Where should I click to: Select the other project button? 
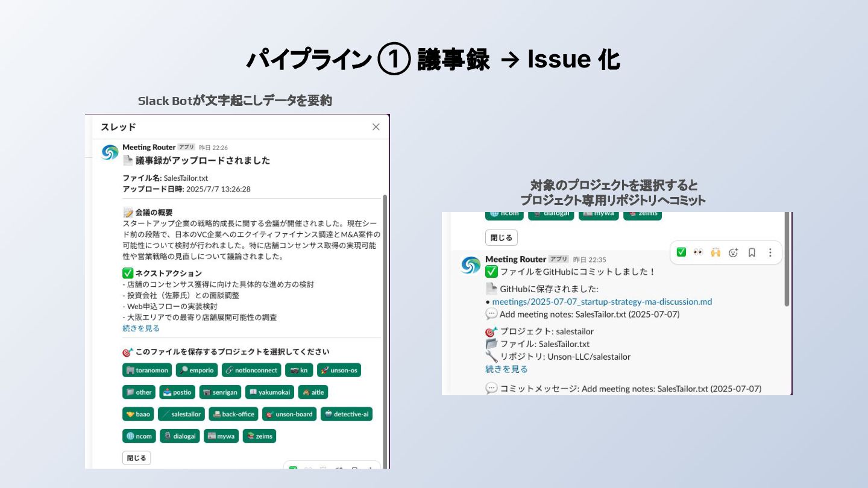click(139, 392)
